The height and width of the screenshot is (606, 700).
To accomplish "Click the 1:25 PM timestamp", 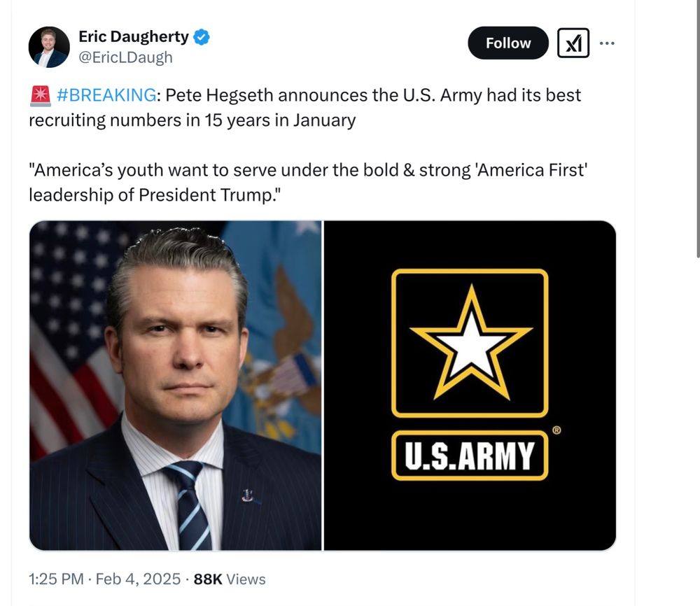I will click(x=55, y=579).
